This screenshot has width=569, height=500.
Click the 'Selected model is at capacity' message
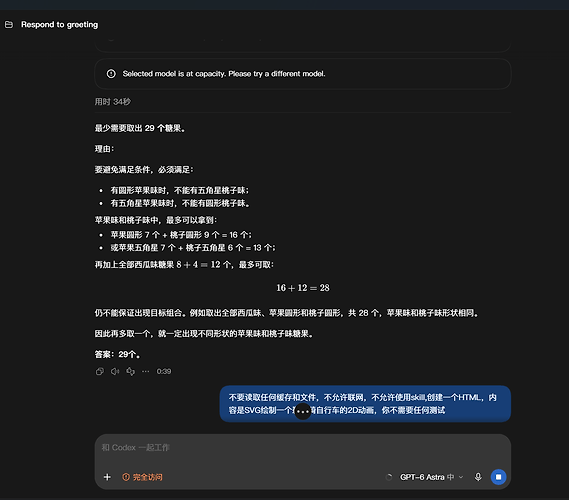click(224, 74)
